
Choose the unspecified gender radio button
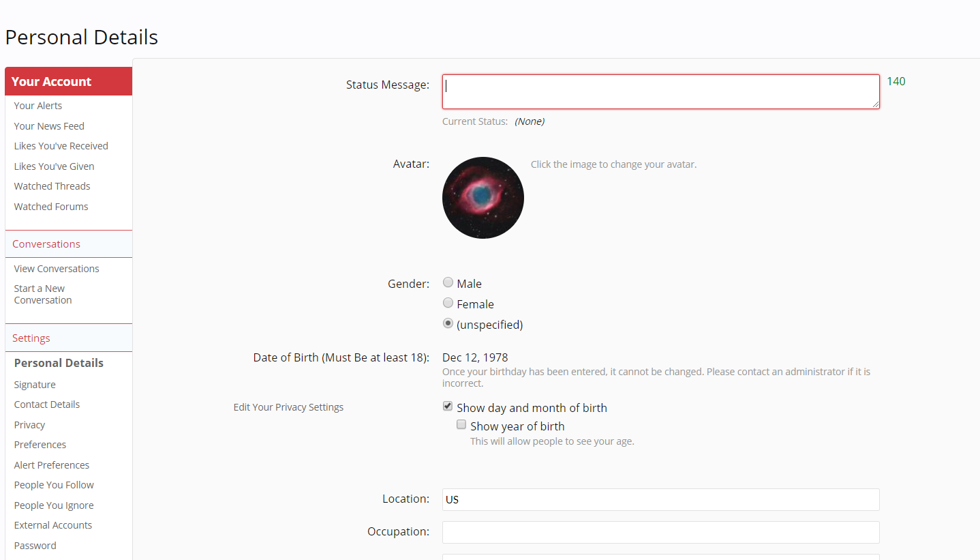click(x=448, y=323)
